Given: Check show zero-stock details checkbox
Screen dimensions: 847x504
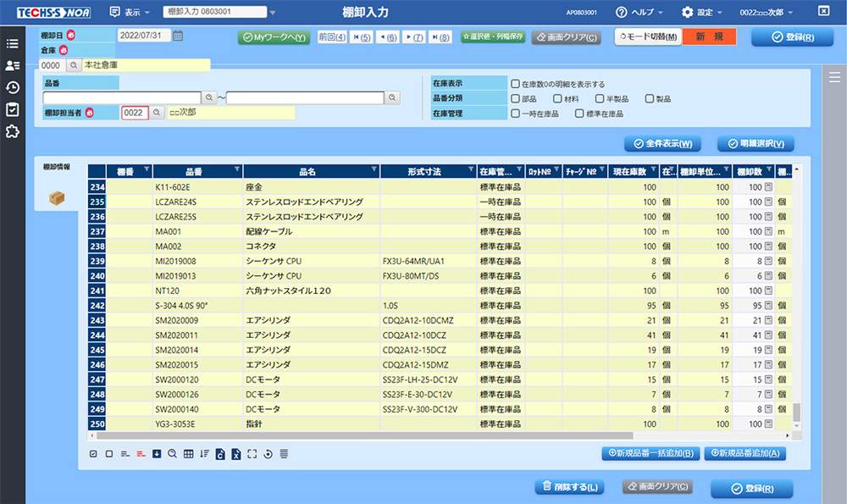Looking at the screenshot, I should tap(515, 84).
